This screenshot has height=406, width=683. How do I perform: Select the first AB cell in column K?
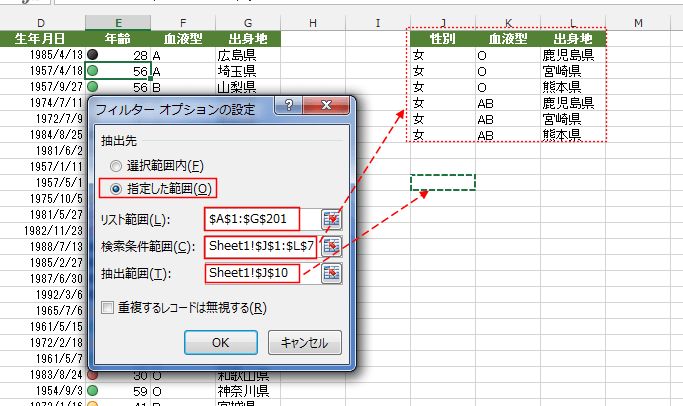coord(508,103)
